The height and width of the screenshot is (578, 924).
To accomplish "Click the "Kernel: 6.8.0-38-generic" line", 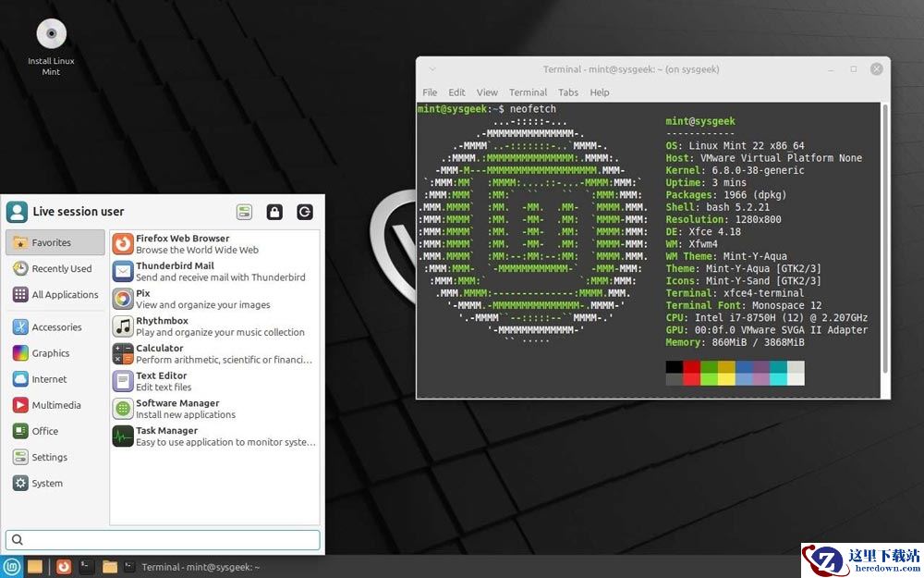I will pos(735,170).
